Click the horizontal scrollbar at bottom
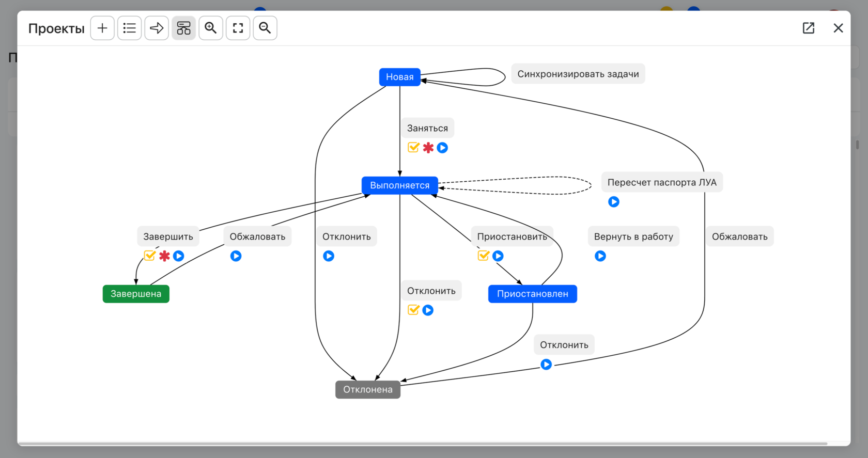The width and height of the screenshot is (868, 458). pyautogui.click(x=423, y=444)
